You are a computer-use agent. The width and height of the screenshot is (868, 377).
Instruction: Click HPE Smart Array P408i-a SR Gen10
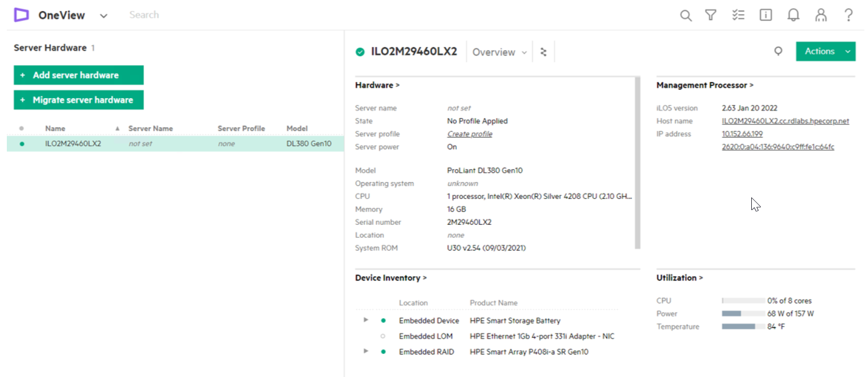[x=529, y=352]
